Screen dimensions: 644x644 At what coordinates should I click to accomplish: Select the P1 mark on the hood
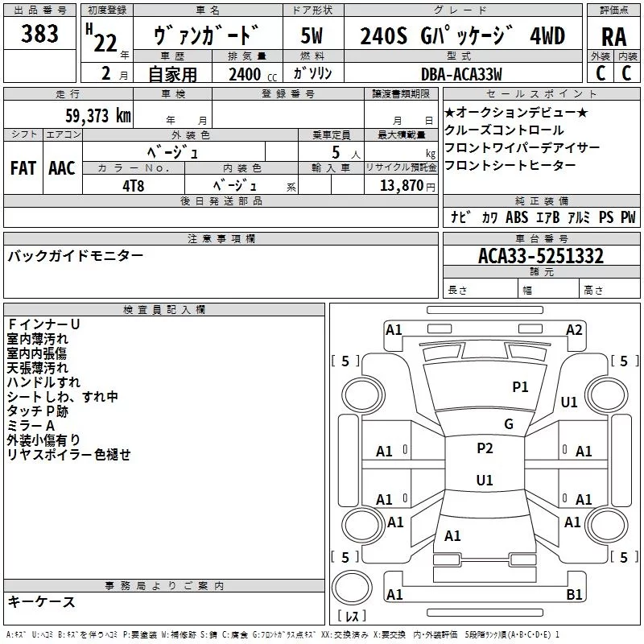(x=520, y=387)
